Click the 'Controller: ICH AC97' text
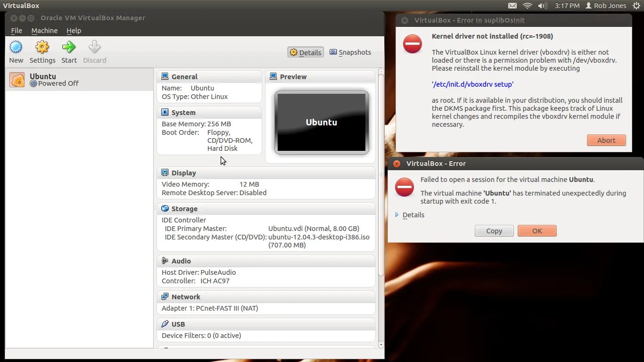Image resolution: width=644 pixels, height=362 pixels. point(196,281)
